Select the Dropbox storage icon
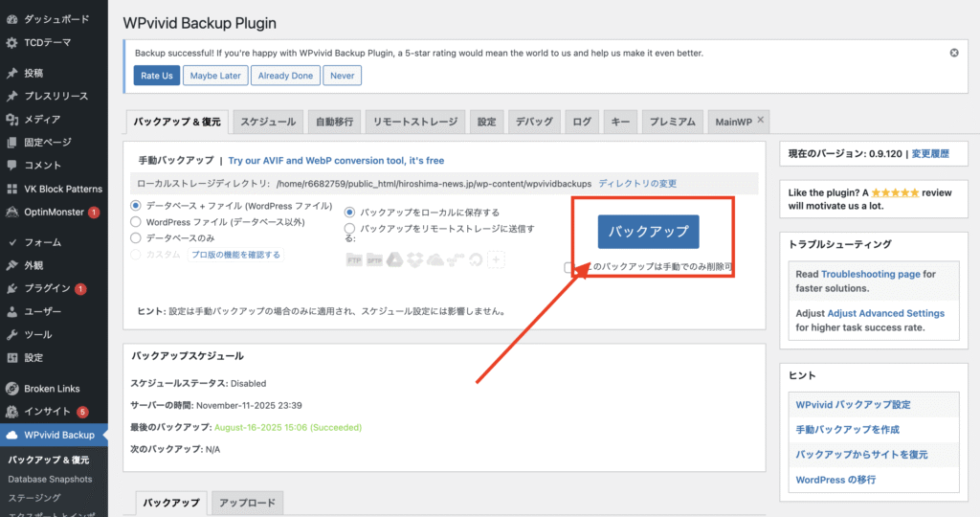 click(414, 259)
